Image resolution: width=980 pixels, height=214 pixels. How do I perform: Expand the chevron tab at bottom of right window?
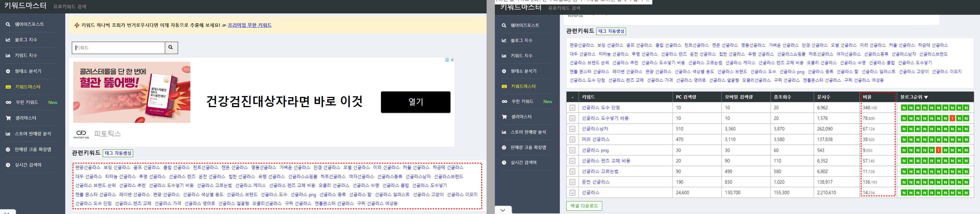(503, 210)
